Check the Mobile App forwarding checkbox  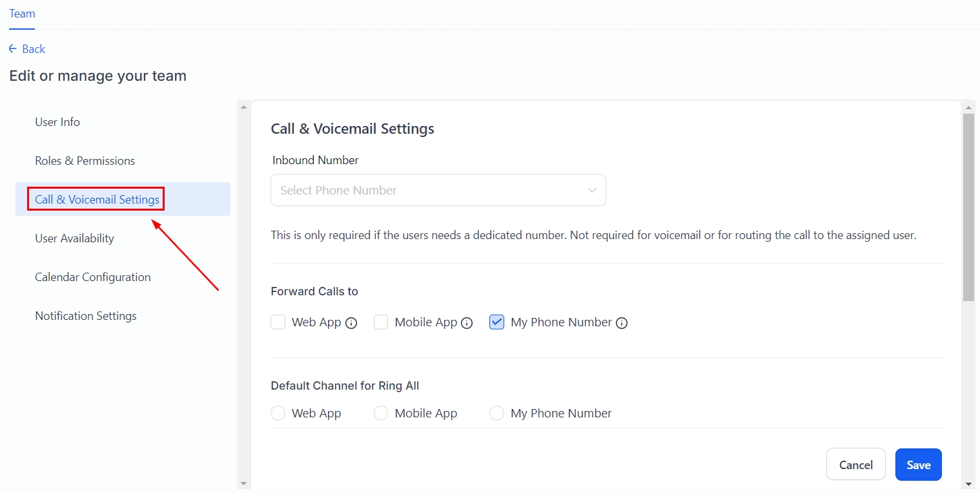381,322
